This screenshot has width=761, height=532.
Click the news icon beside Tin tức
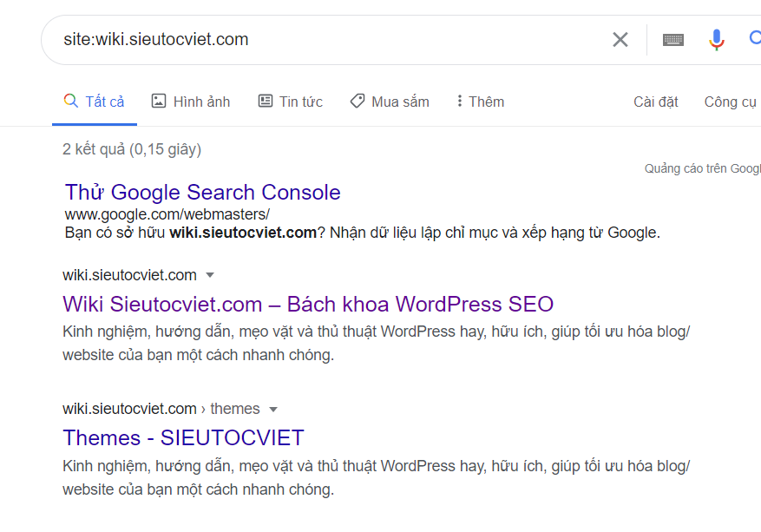click(x=266, y=102)
